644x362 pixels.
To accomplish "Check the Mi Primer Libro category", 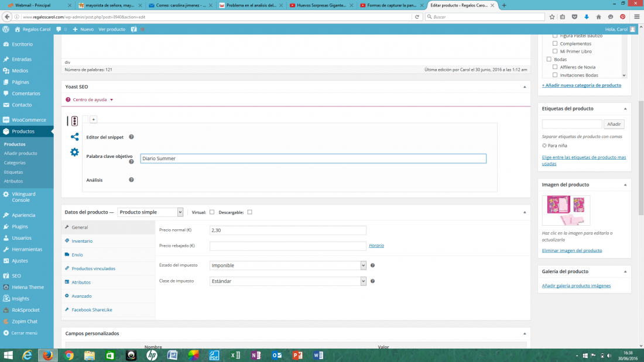I will [x=555, y=51].
